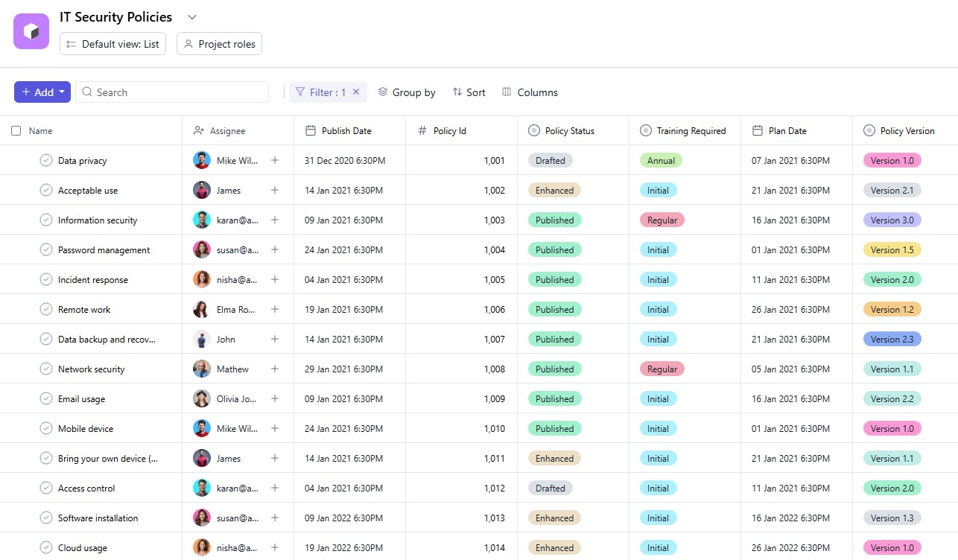This screenshot has width=958, height=560.
Task: Mark Remote work task as complete
Action: 46,309
